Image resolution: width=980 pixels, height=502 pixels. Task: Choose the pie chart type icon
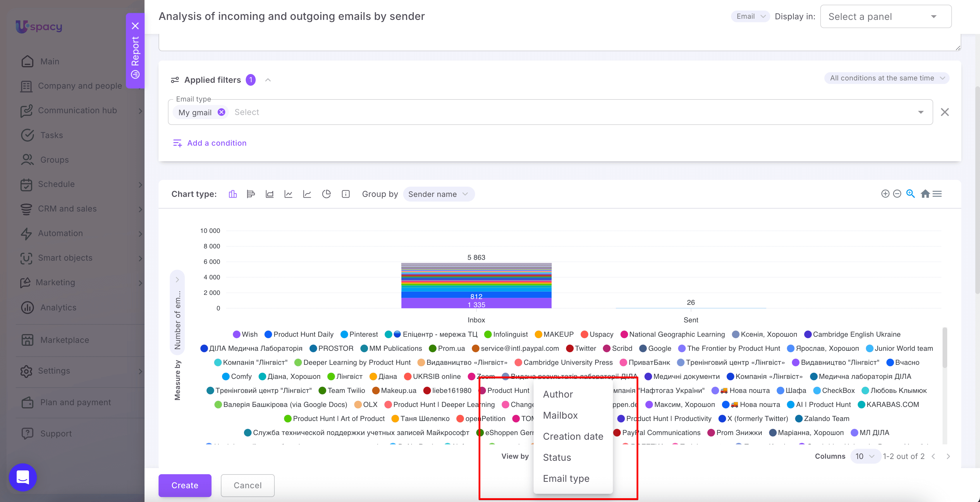click(x=326, y=194)
